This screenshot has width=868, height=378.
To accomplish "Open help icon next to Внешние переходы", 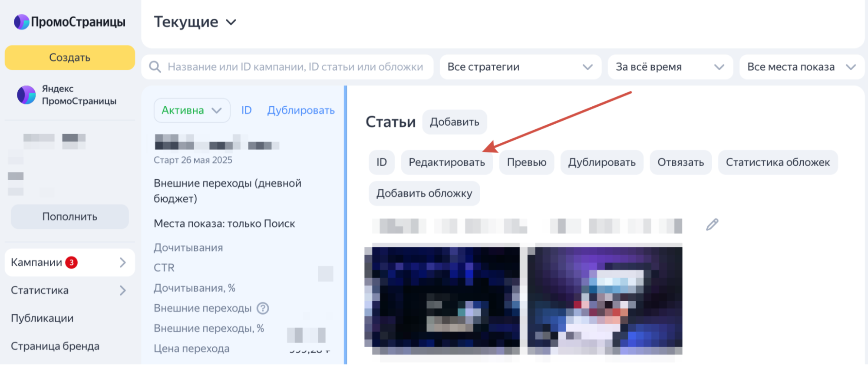I will pos(263,308).
